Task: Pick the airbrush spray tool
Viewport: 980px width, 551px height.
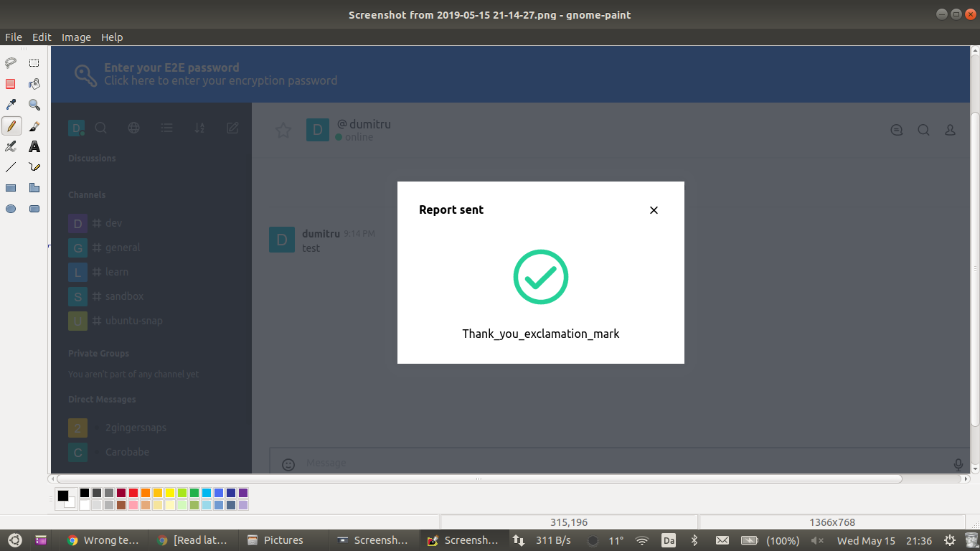Action: coord(11,146)
